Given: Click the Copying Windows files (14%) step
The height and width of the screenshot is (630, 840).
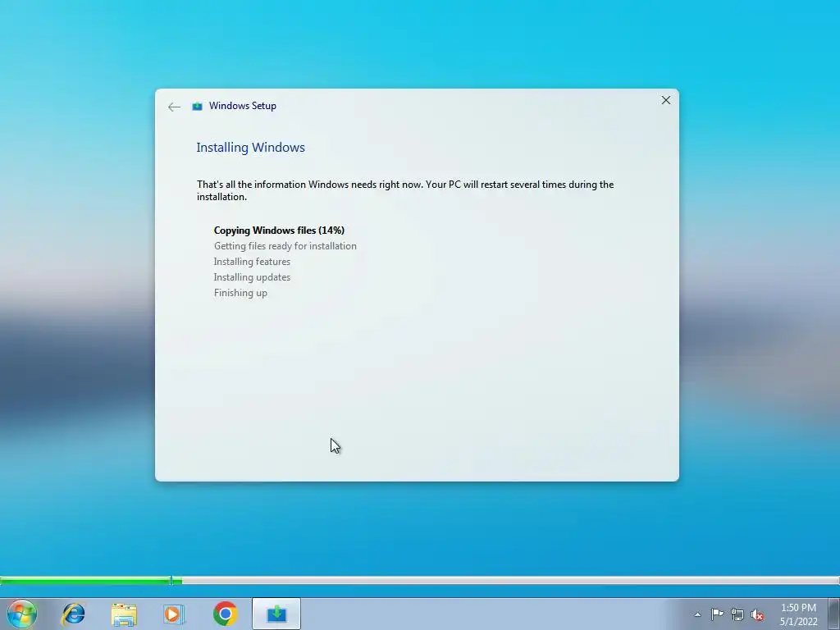Looking at the screenshot, I should coord(279,231).
